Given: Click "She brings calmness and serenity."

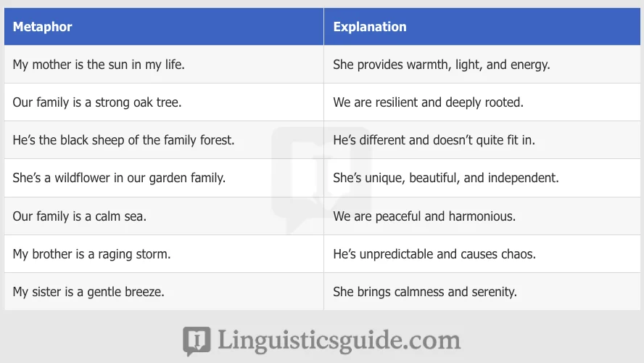Looking at the screenshot, I should tap(425, 292).
